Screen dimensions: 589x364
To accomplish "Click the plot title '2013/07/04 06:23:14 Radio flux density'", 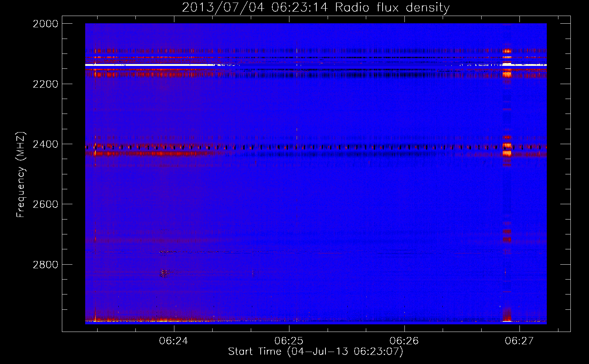I will pos(316,7).
